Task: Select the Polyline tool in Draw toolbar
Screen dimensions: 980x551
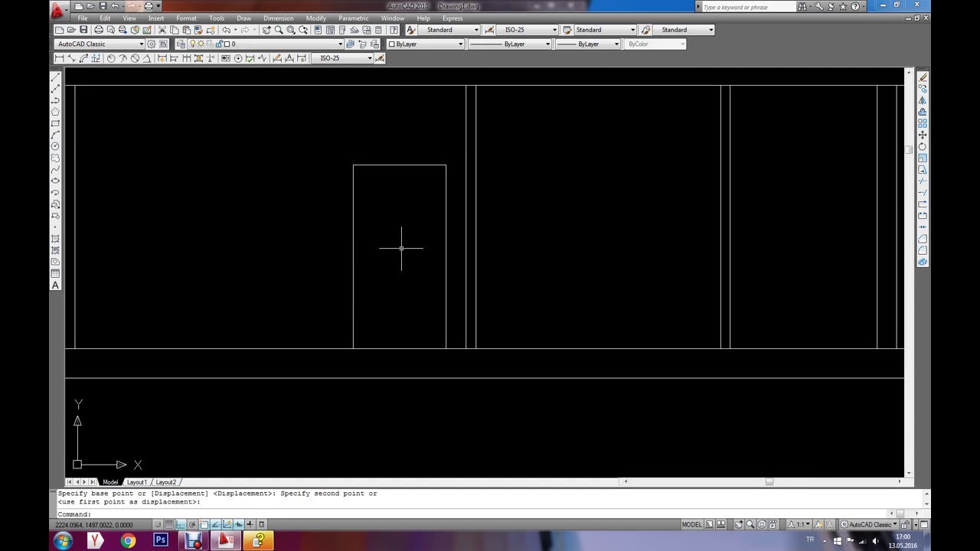Action: pos(55,100)
